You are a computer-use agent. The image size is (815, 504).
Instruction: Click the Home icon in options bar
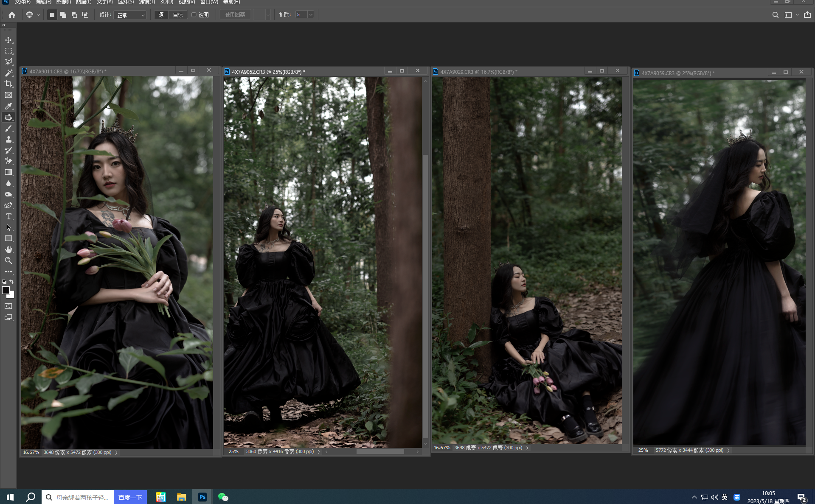12,15
